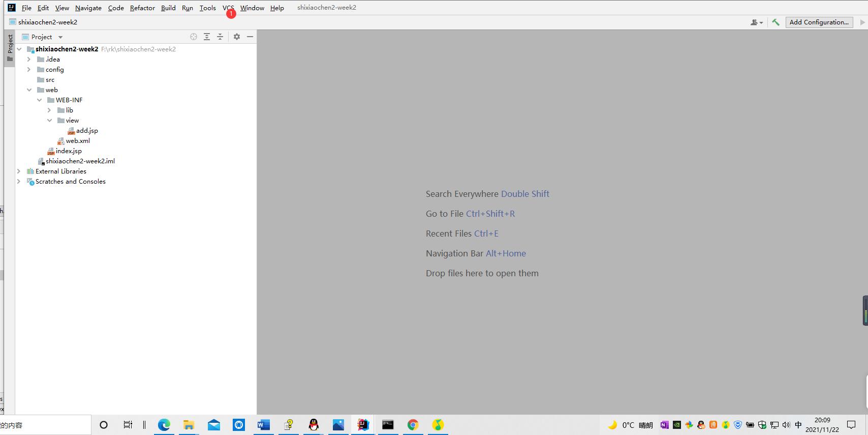Click the green hammer Build Project icon
The image size is (868, 435).
pyautogui.click(x=776, y=22)
